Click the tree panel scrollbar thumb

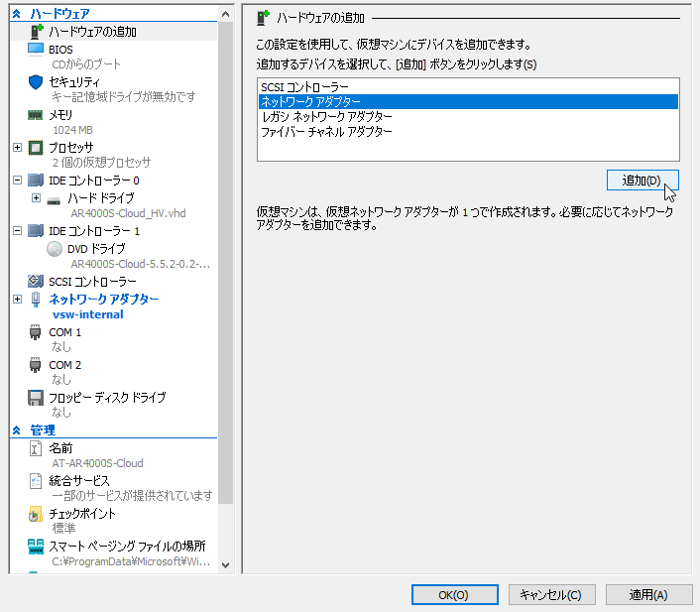[225, 263]
